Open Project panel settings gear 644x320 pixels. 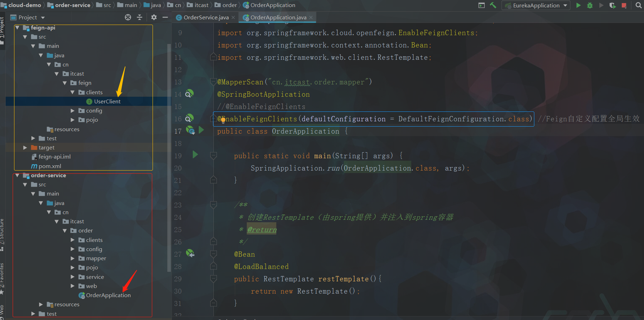coord(154,17)
